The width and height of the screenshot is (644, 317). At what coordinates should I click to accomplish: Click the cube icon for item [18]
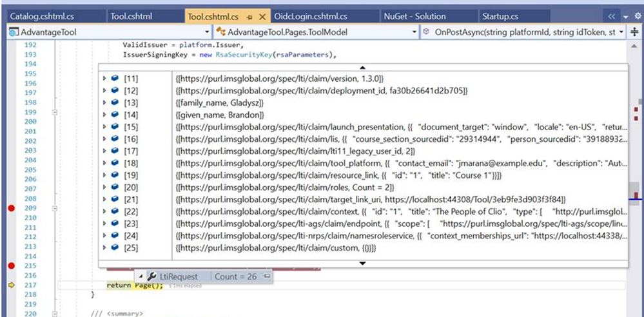pos(114,164)
